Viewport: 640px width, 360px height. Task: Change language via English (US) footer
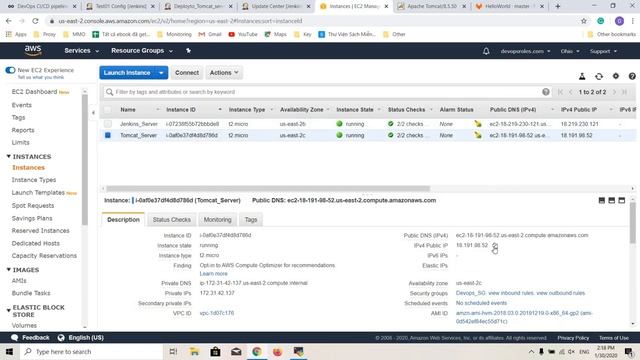81,338
